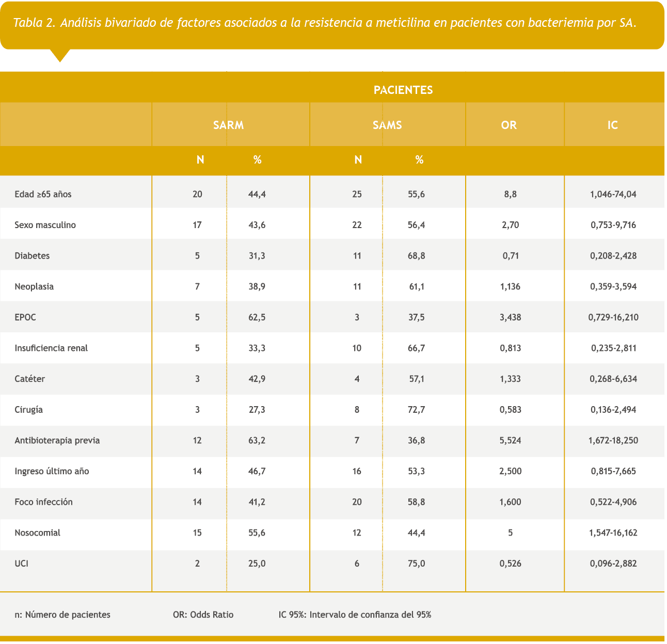Click the SARM column header
Image resolution: width=667 pixels, height=644 pixels.
click(228, 125)
